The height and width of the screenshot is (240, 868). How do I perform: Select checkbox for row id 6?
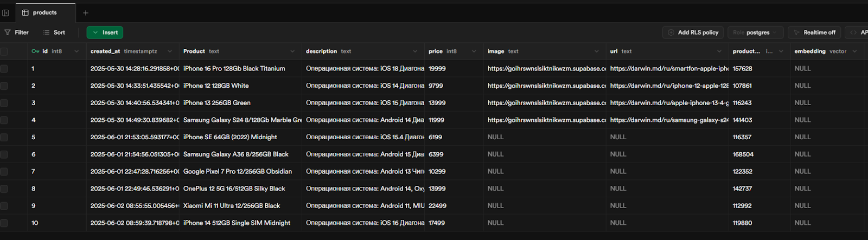coord(4,154)
